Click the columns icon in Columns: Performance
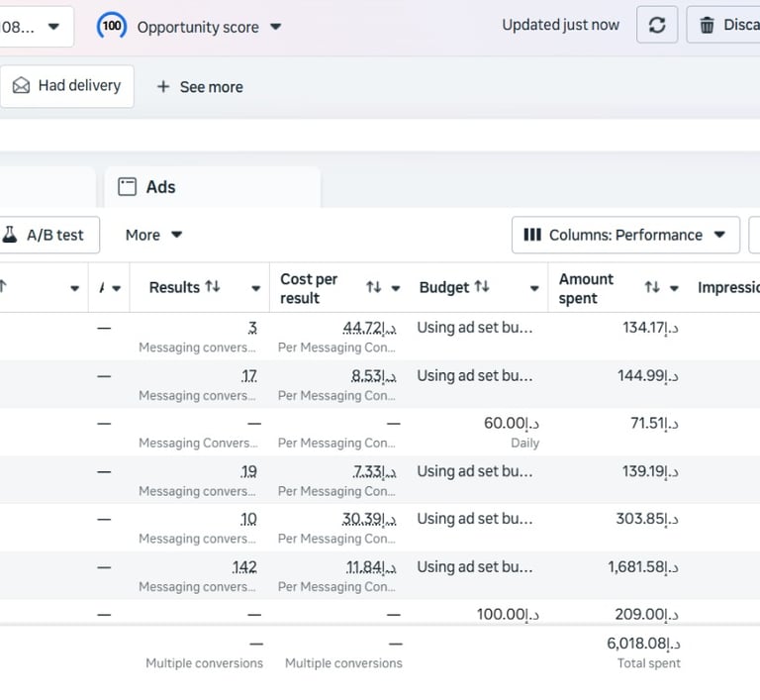 [532, 235]
